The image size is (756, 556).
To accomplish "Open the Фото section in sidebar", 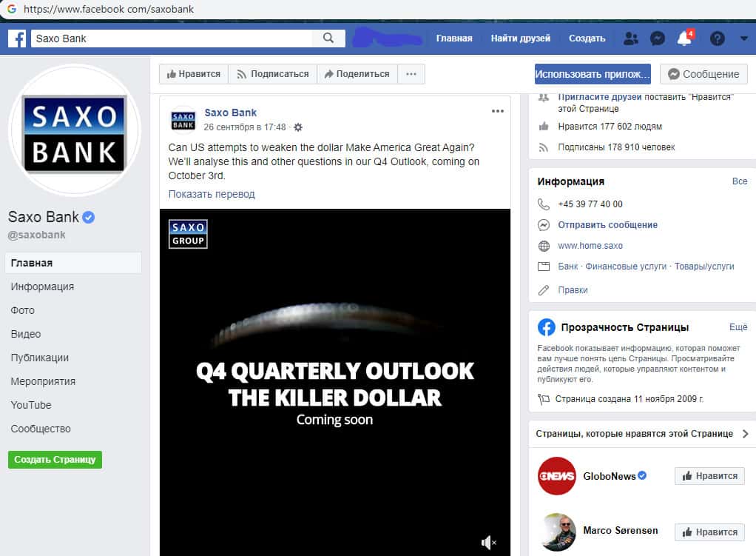I will click(x=23, y=310).
